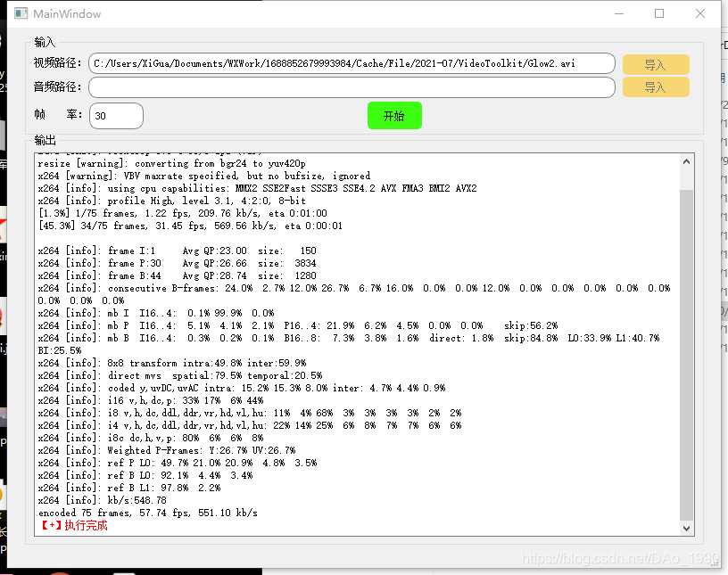The width and height of the screenshot is (728, 575).
Task: Click the 'mb I I16..4: 0.1% 99.9%' line
Action: (156, 313)
